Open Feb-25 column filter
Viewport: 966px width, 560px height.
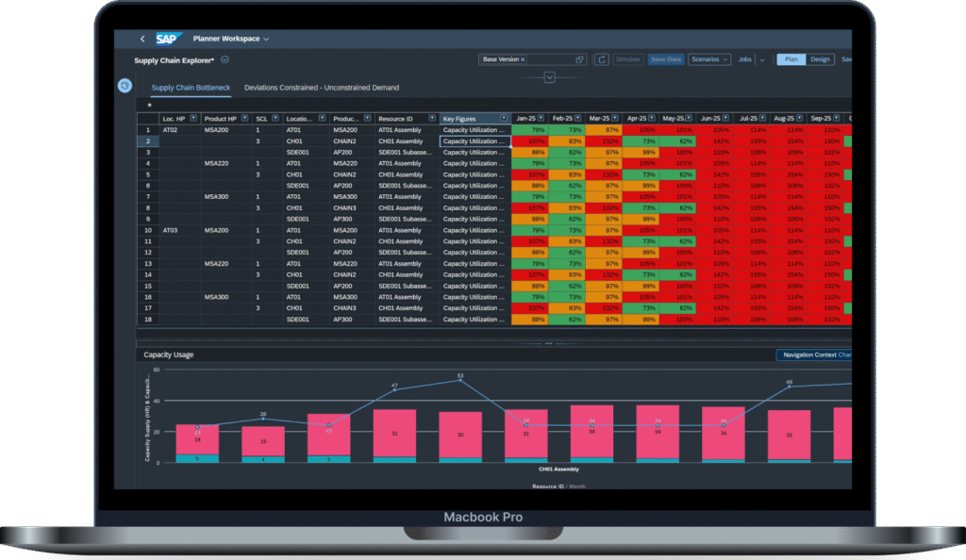pos(578,118)
